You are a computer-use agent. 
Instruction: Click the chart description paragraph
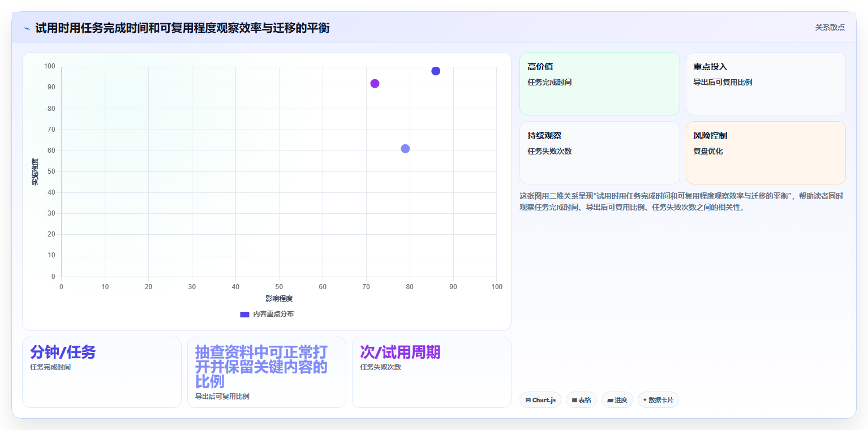tap(682, 201)
